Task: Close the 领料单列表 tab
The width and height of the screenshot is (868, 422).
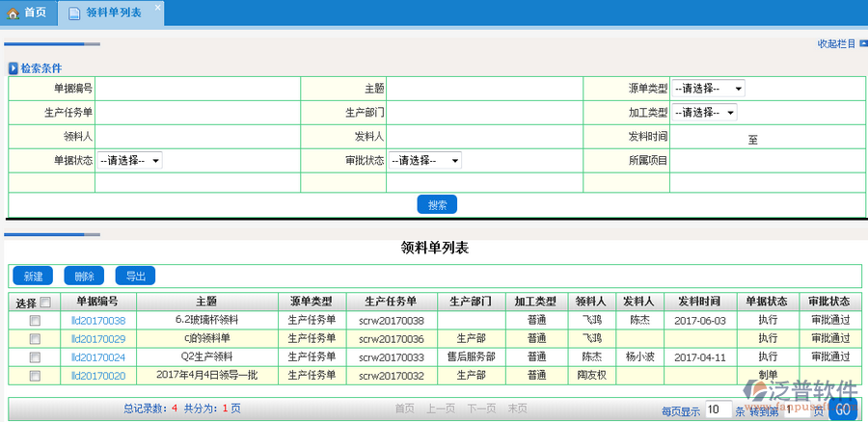Action: pyautogui.click(x=158, y=7)
